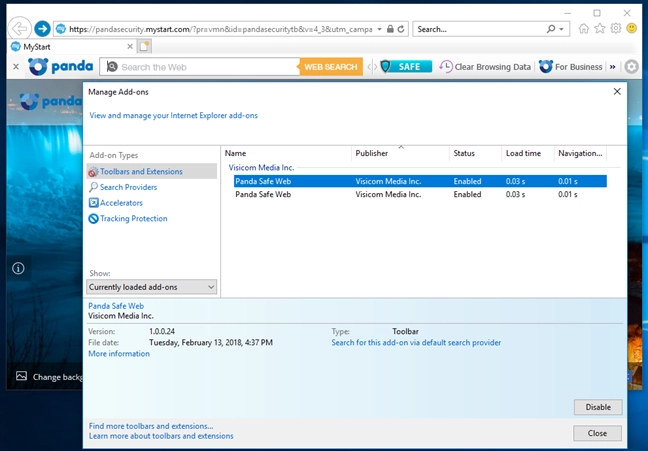Open the IE Tools gear icon
The width and height of the screenshot is (648, 451).
tap(616, 29)
